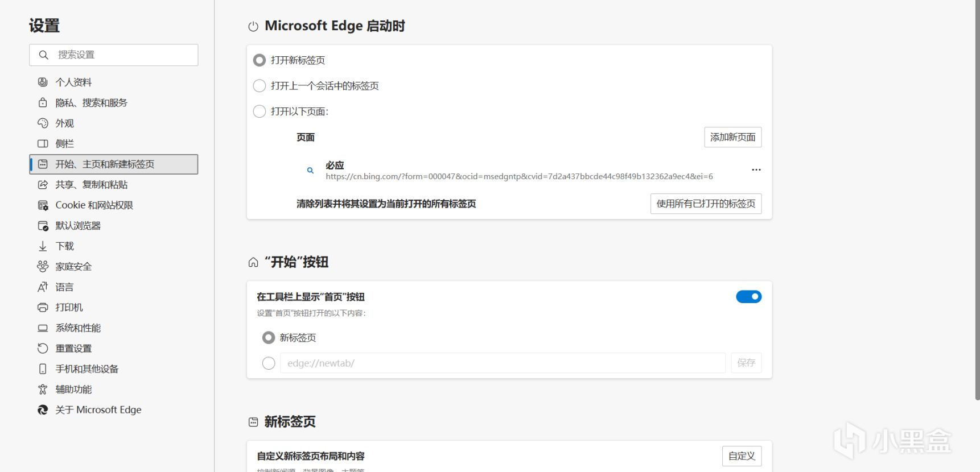The height and width of the screenshot is (472, 980).
Task: Open 侧栏 settings section
Action: (x=114, y=143)
